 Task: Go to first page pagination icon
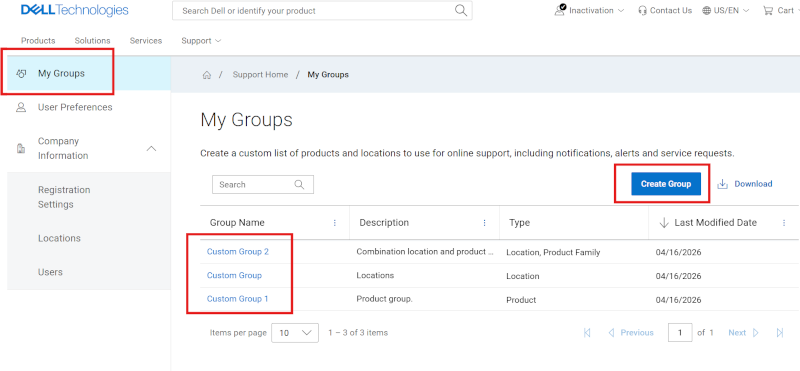pos(587,333)
